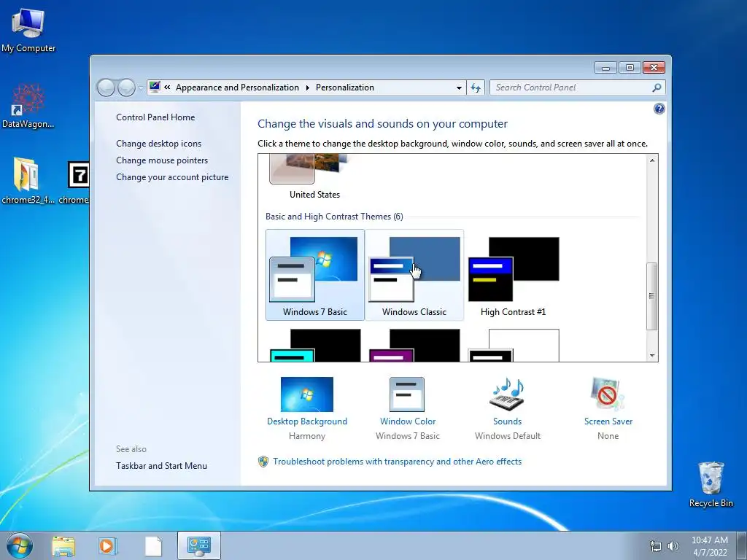Click the Refresh button in address bar

[476, 87]
